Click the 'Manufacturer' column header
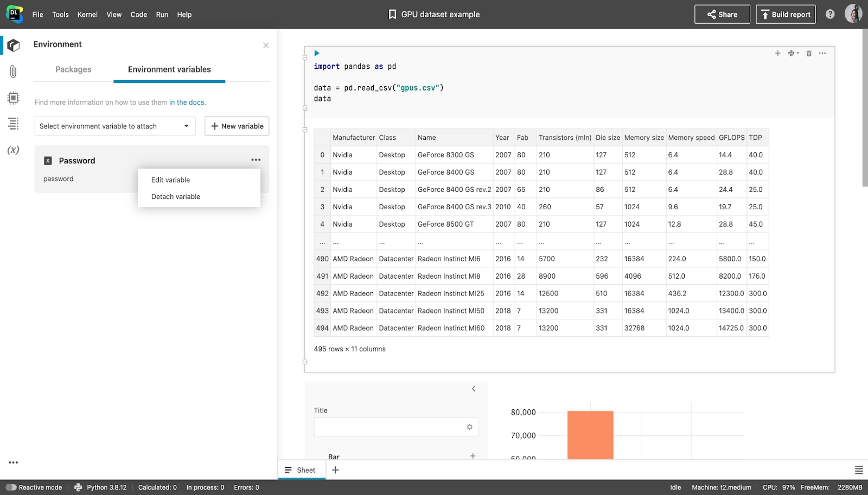 click(354, 138)
